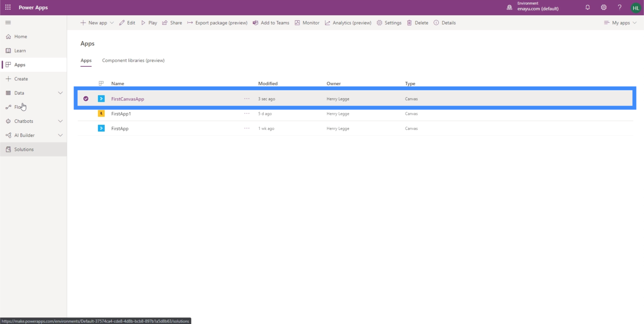Screen dimensions: 644x324
Task: Click Add to Teams
Action: pos(271,23)
